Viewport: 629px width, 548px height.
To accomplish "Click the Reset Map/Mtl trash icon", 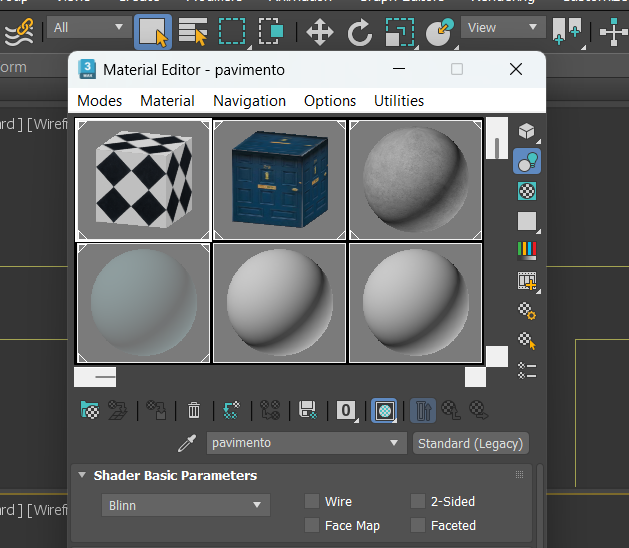I will coord(194,410).
